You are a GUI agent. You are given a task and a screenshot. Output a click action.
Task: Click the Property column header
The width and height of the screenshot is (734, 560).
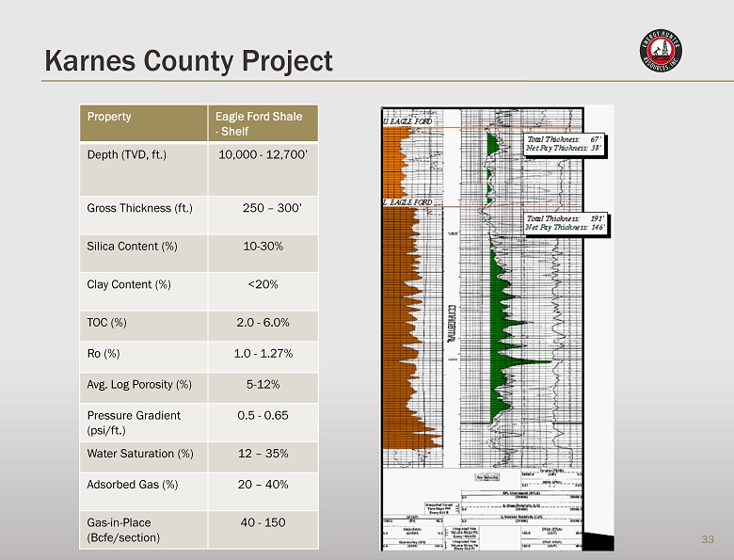pyautogui.click(x=110, y=117)
